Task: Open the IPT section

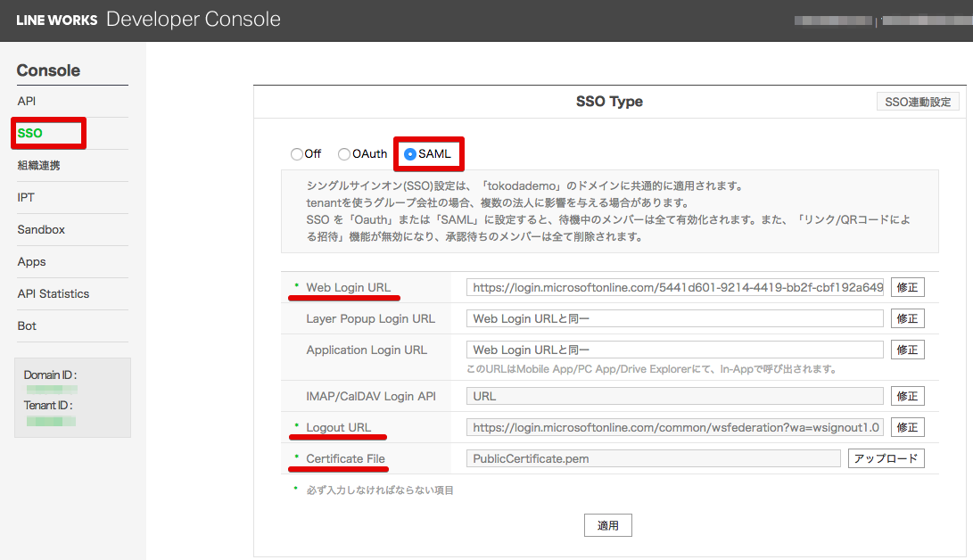Action: click(24, 197)
